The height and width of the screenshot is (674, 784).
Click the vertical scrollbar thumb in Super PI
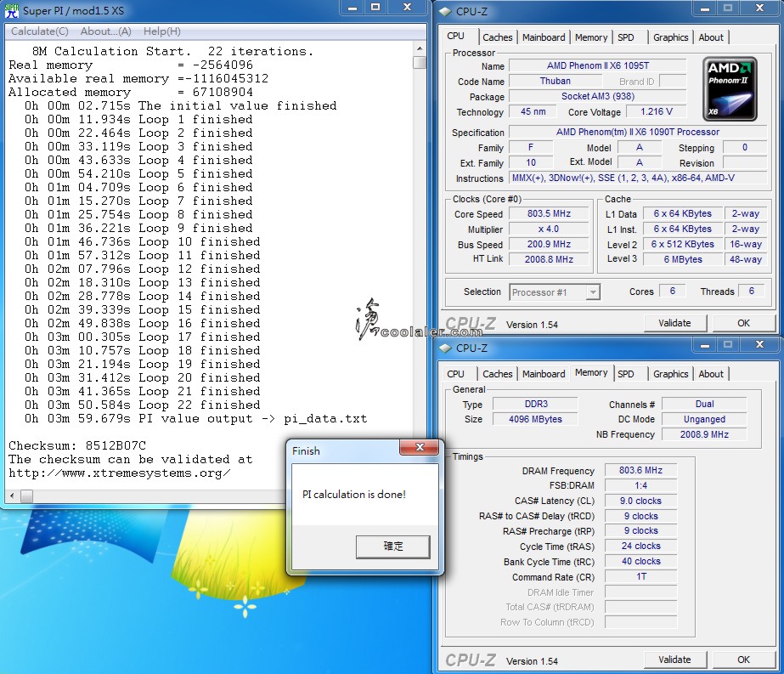[420, 63]
